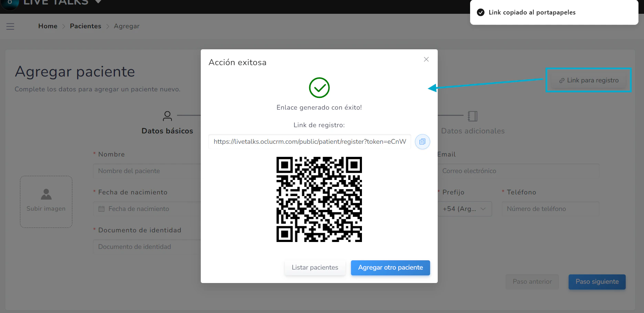Focus the Nombre del paciente field

click(147, 171)
